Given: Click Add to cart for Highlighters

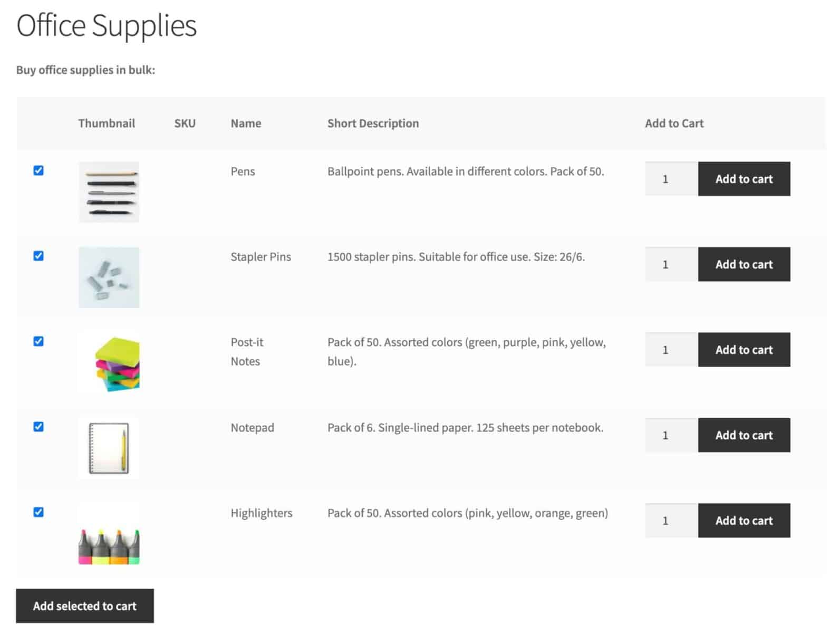Looking at the screenshot, I should [744, 520].
